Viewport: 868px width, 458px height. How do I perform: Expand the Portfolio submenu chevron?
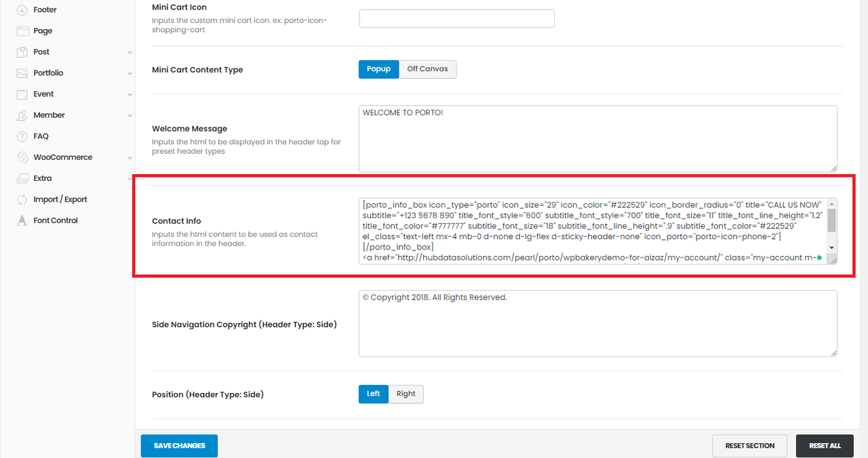pos(130,73)
